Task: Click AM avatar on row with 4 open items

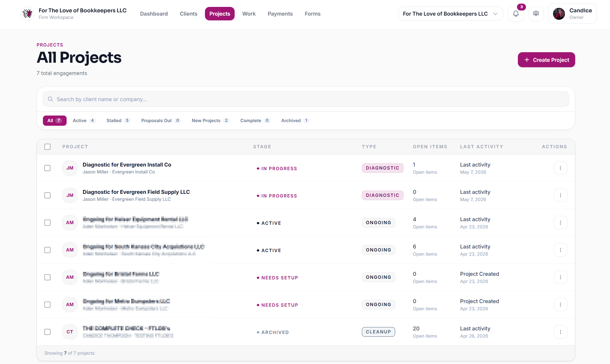Action: [70, 223]
